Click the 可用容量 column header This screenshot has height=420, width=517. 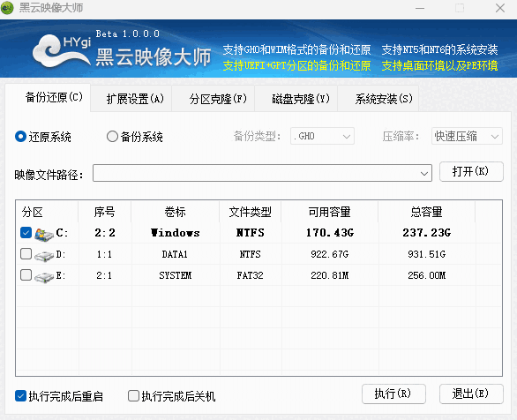(x=330, y=212)
